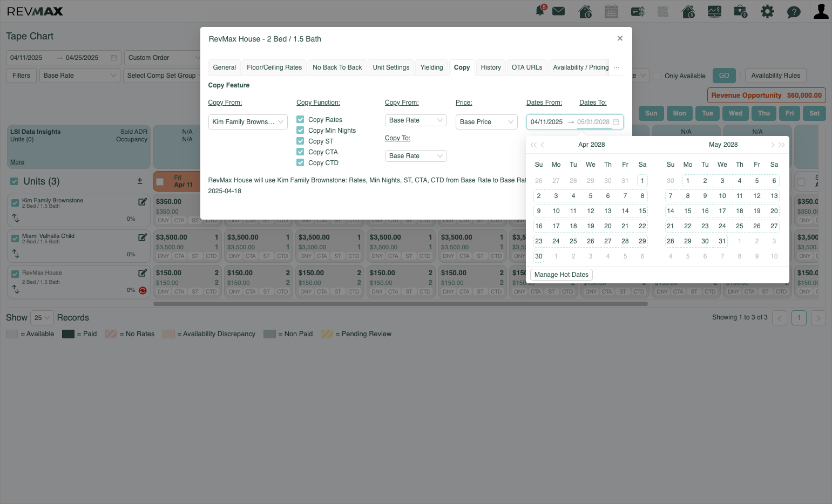Switch to the Yielding tab

[x=431, y=67]
